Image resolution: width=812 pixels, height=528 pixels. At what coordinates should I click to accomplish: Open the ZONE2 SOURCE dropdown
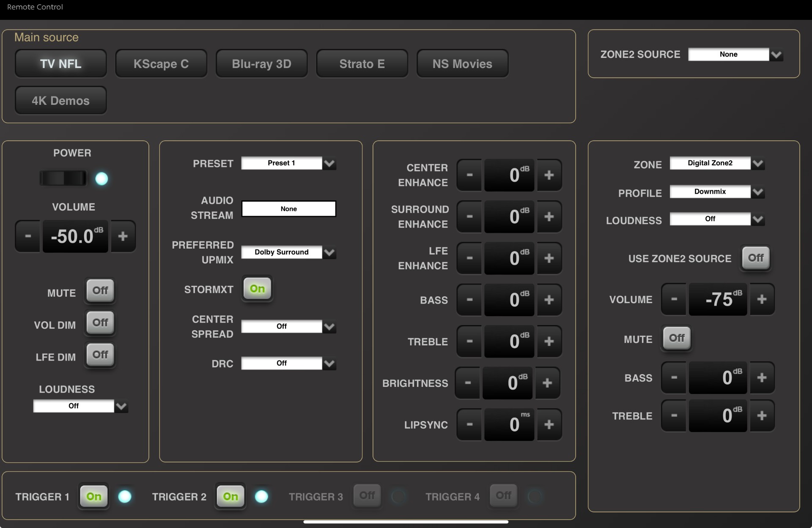pos(735,55)
